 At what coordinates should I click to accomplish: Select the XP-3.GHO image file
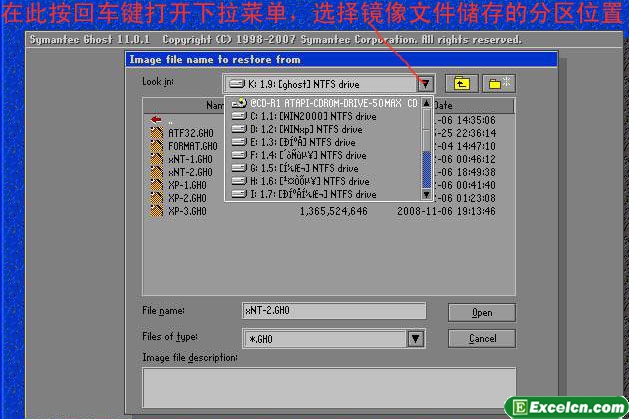pyautogui.click(x=187, y=211)
